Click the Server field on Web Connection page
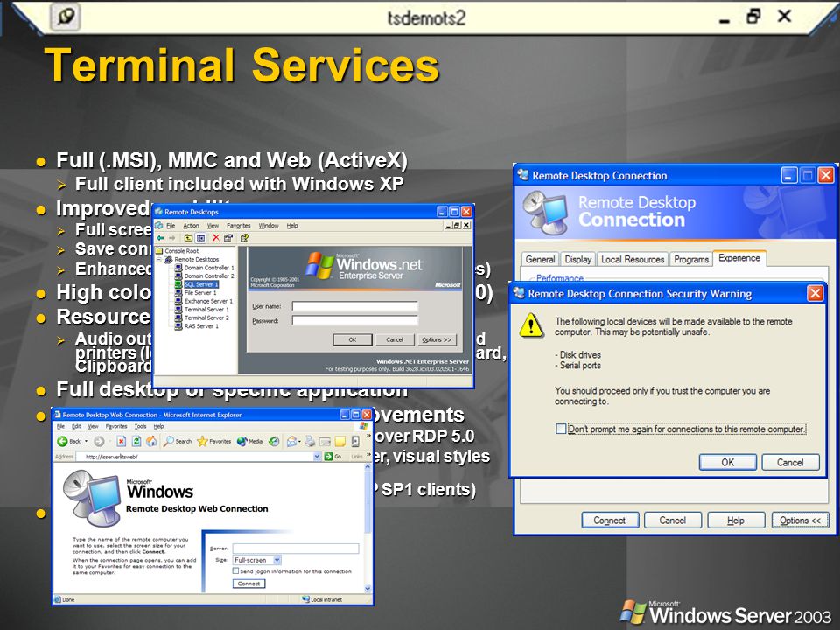 click(296, 549)
